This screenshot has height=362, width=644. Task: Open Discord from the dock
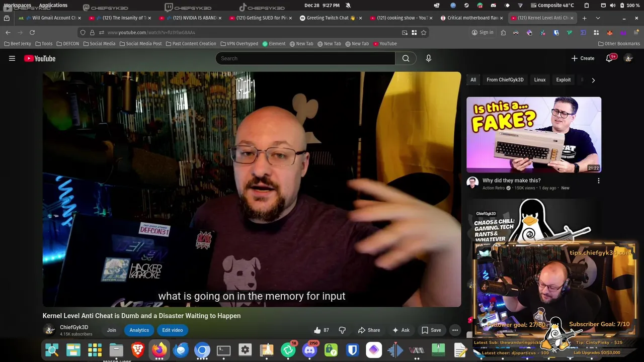coord(309,350)
